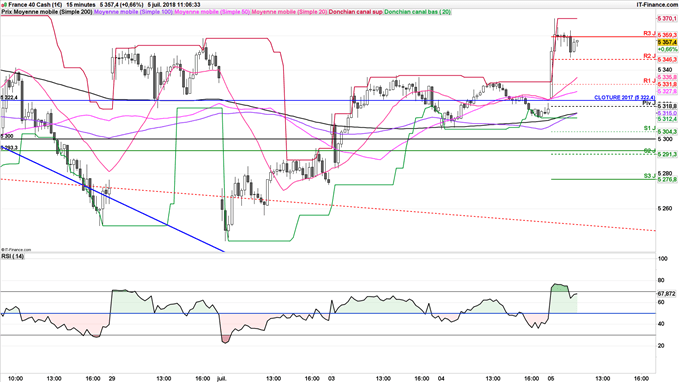
Task: Click the S3 J support label
Action: click(x=649, y=176)
